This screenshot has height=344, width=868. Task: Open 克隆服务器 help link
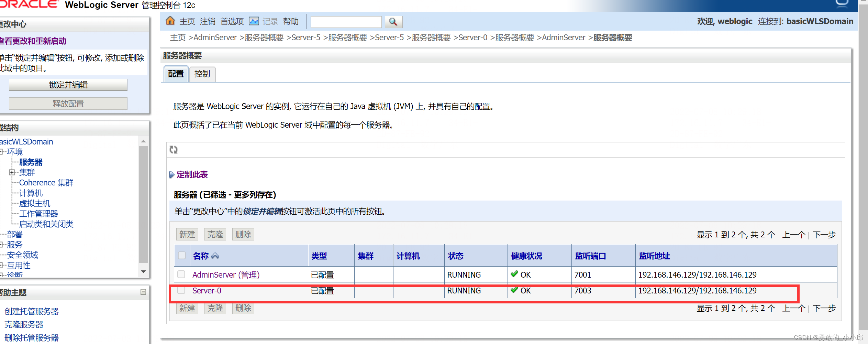[x=24, y=324]
